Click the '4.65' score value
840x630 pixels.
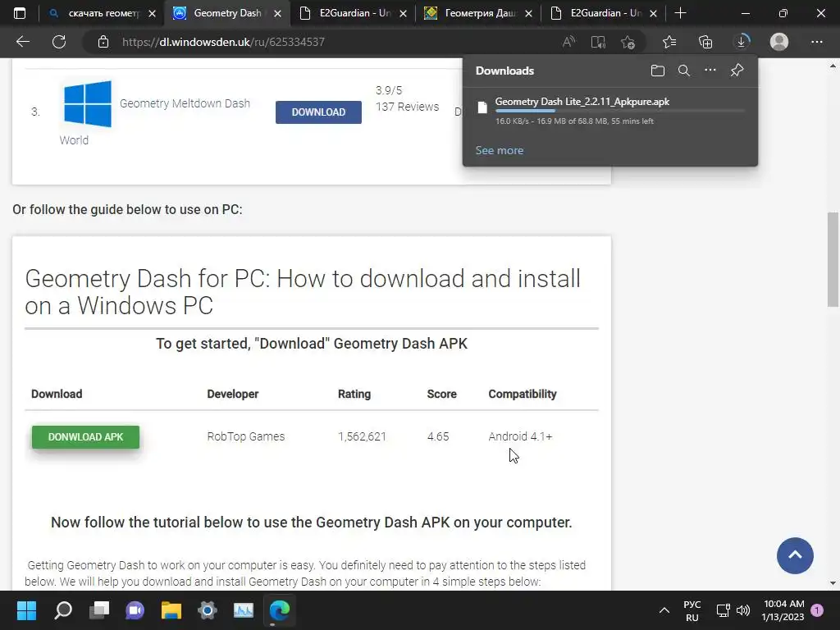[x=438, y=436]
